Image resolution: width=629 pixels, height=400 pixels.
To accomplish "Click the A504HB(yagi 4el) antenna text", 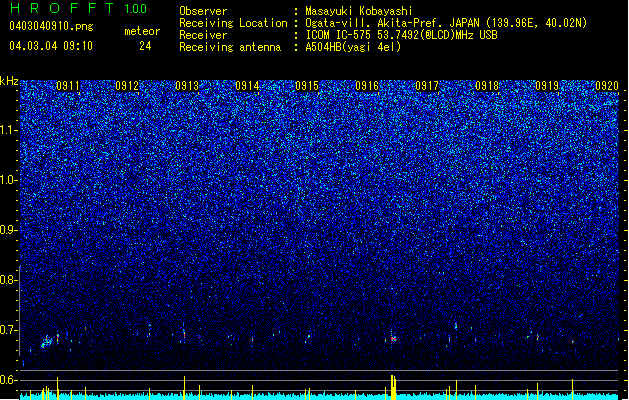I will 353,47.
